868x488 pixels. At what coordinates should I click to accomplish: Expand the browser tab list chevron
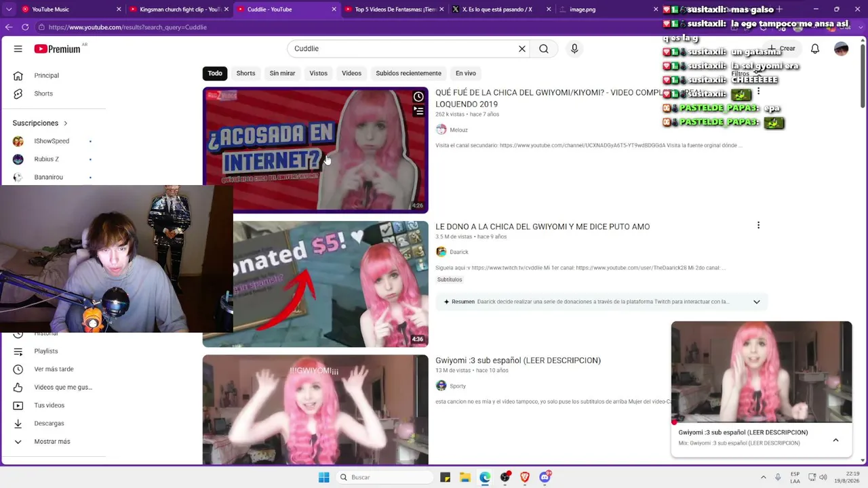pyautogui.click(x=9, y=9)
